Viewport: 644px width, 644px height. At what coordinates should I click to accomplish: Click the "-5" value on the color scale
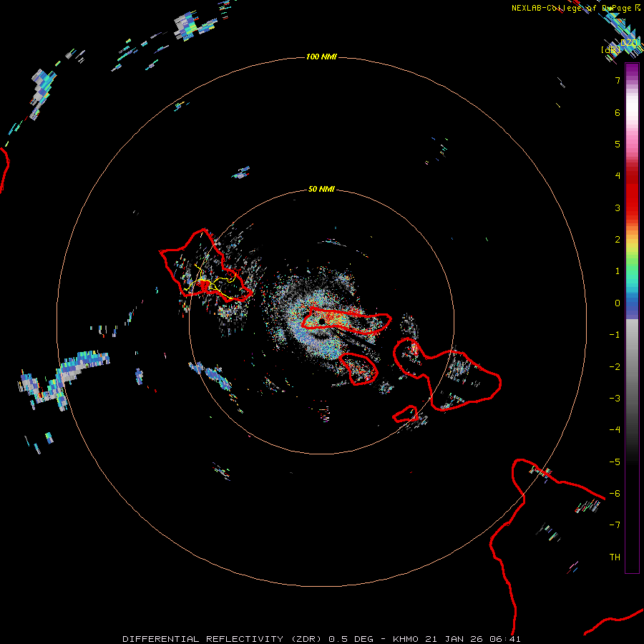coord(615,462)
